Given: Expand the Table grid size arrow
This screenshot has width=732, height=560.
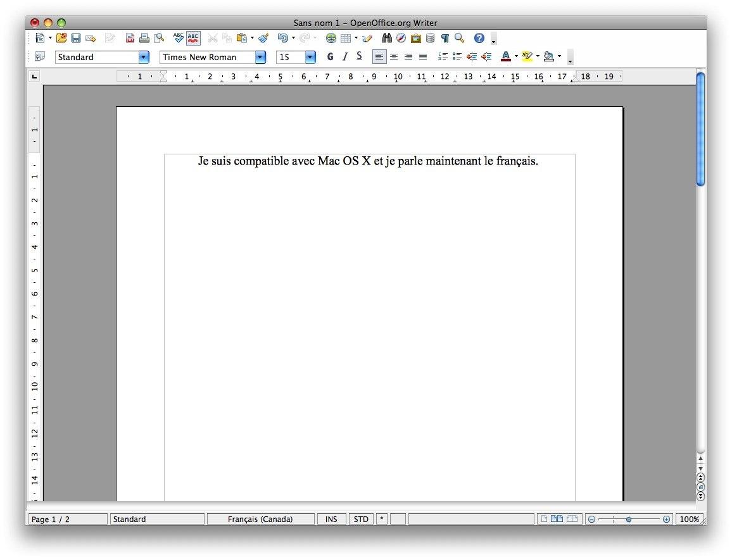Looking at the screenshot, I should pos(357,38).
